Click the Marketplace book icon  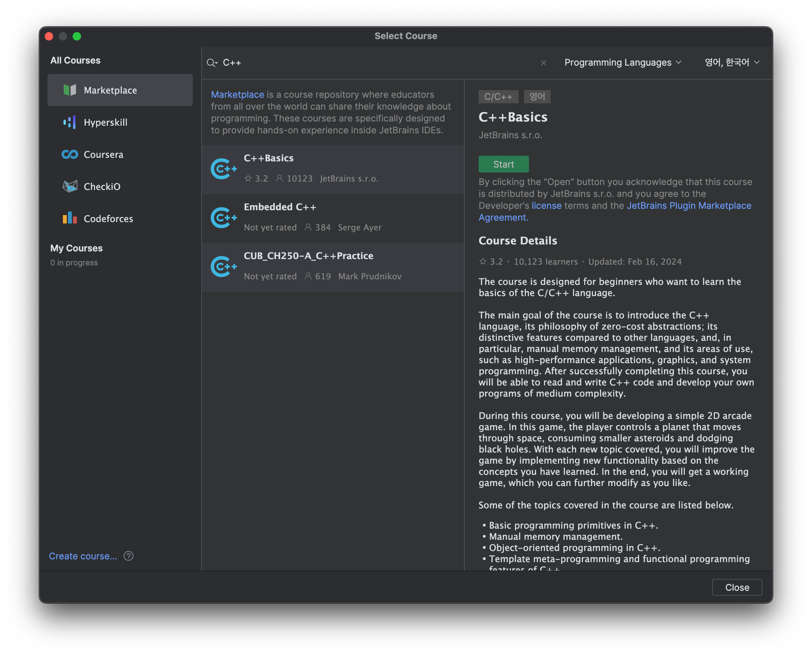(x=70, y=90)
